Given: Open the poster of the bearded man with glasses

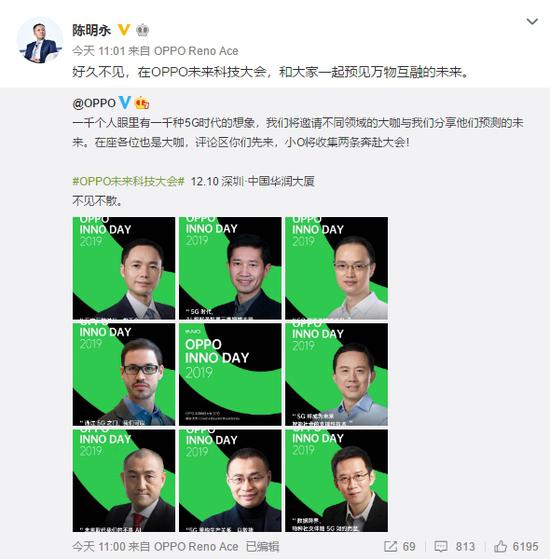Looking at the screenshot, I should tap(124, 374).
